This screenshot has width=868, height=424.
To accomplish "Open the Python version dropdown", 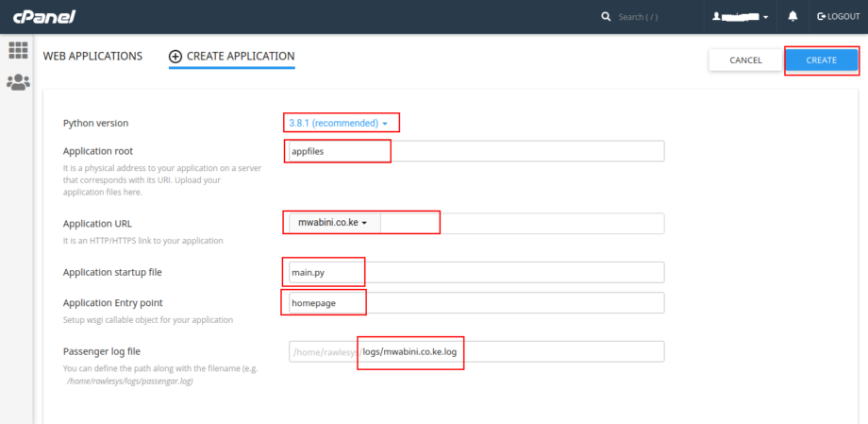I will [x=338, y=123].
